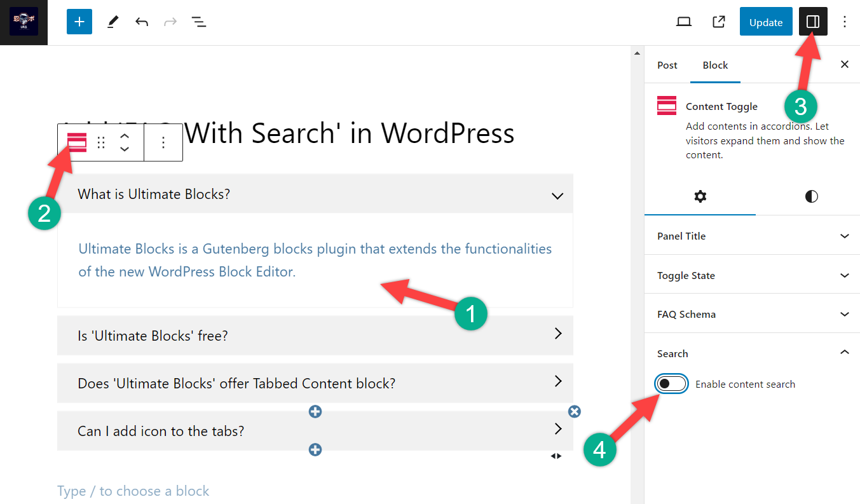Click the Content Toggle block description text

coord(765,140)
